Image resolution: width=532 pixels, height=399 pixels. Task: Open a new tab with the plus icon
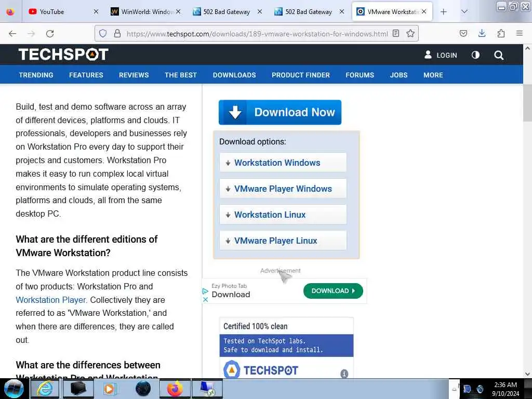click(443, 12)
